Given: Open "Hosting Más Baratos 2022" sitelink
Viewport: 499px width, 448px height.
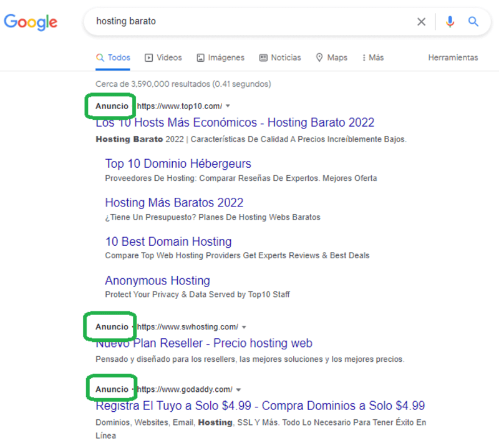Looking at the screenshot, I should 174,203.
